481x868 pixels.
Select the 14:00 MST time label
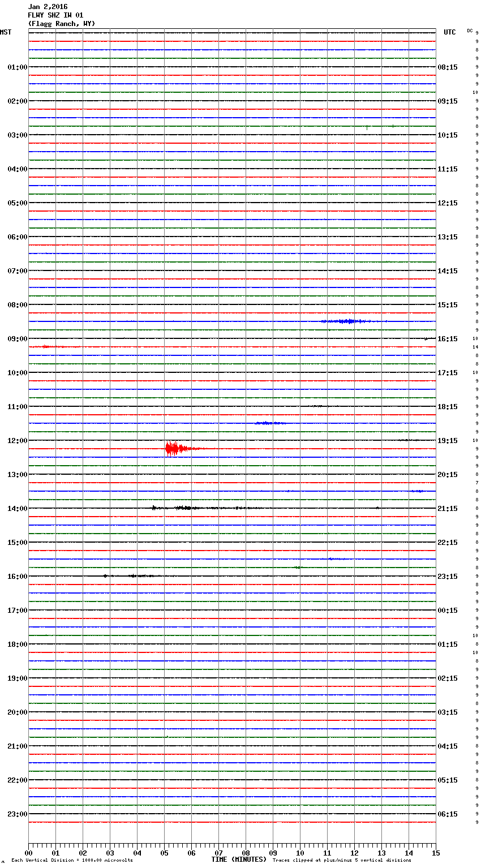(x=17, y=509)
